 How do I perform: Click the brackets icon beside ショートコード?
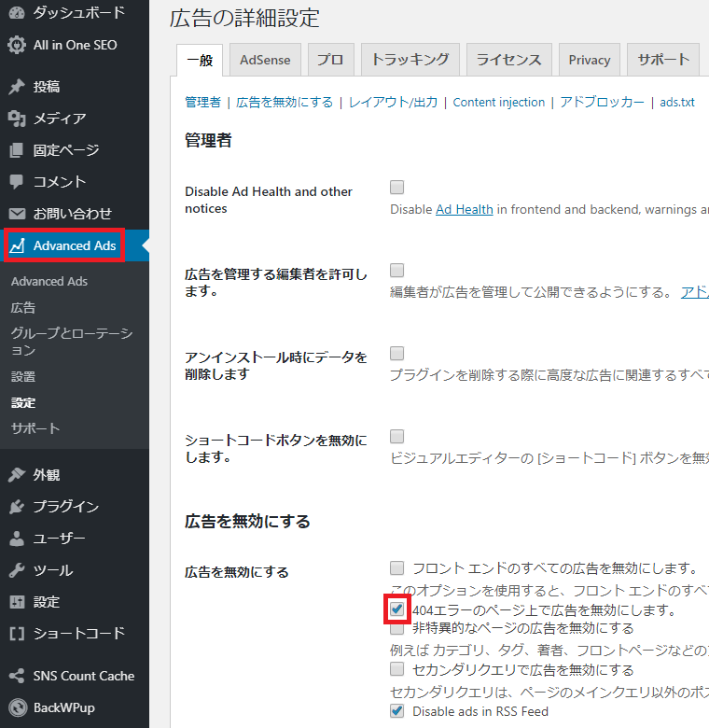pos(17,634)
